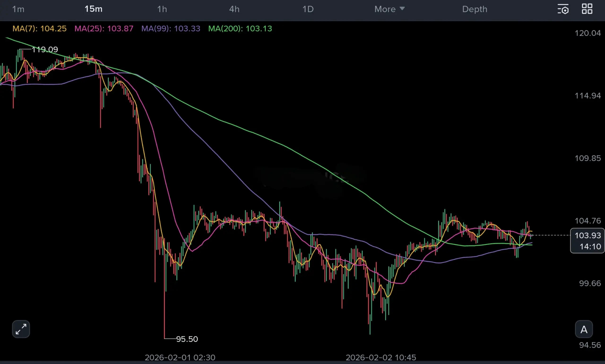Click the MA(7) indicator label
The width and height of the screenshot is (605, 364).
coord(39,28)
